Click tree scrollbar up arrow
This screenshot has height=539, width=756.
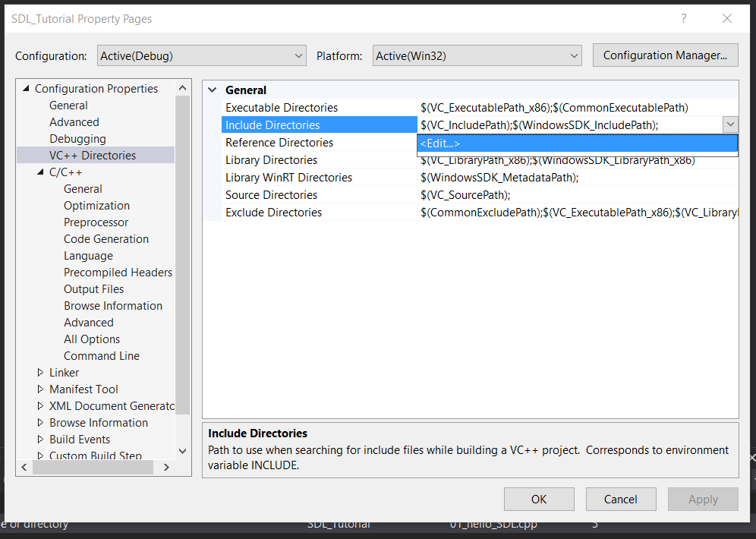pyautogui.click(x=182, y=88)
